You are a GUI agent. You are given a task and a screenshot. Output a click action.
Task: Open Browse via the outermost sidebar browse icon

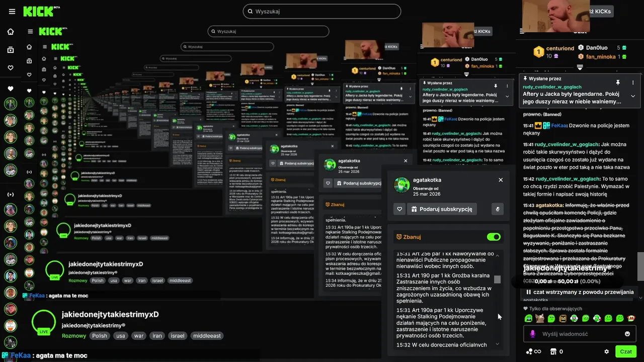pyautogui.click(x=11, y=50)
